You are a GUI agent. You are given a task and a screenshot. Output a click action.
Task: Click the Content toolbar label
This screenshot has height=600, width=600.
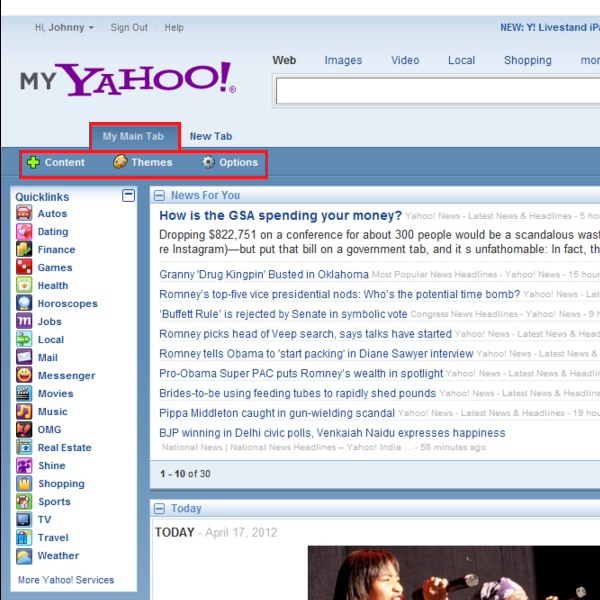[65, 162]
